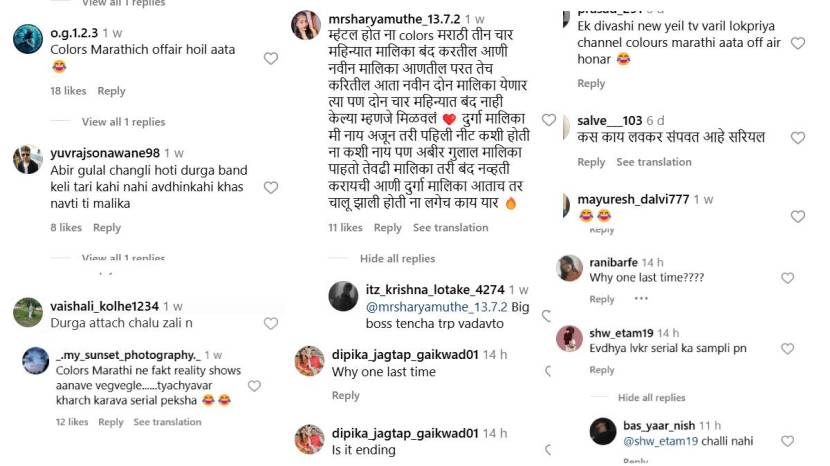See translation of salve___103's comment
Image resolution: width=830 pixels, height=466 pixels.
click(654, 162)
